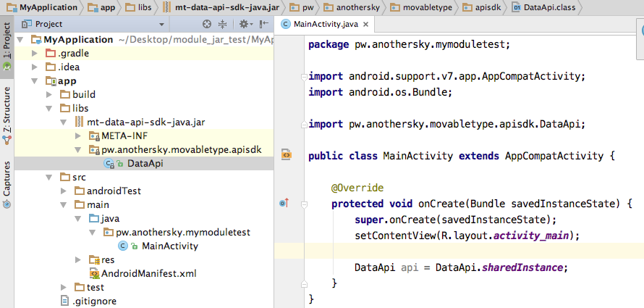
Task: Close the MainActivity.java tab
Action: point(365,24)
